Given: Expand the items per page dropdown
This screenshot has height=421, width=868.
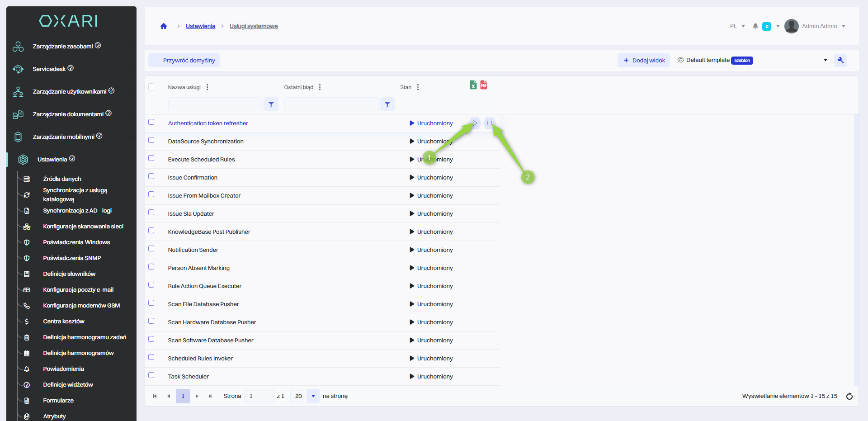Looking at the screenshot, I should pyautogui.click(x=313, y=396).
